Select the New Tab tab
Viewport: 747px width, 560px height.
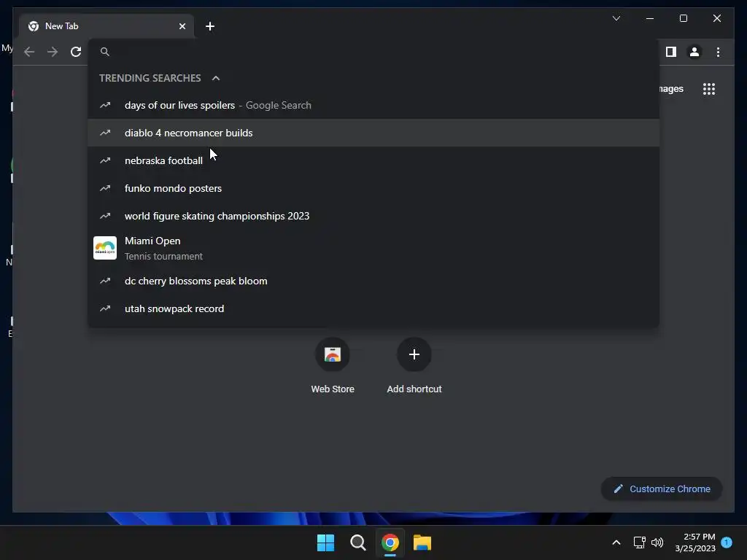point(107,26)
